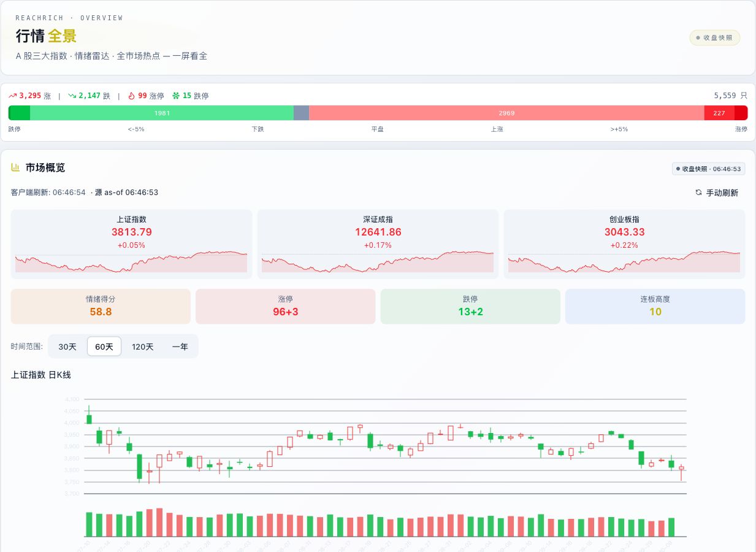756x552 pixels.
Task: Click the rising trend arrow icon beside 3,295
Action: click(13, 96)
